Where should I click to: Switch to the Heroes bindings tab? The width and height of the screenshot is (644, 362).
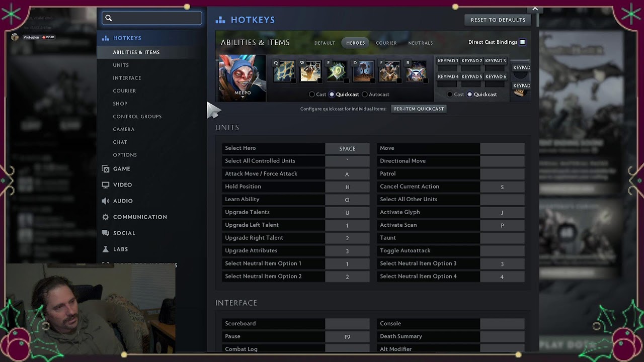click(355, 43)
